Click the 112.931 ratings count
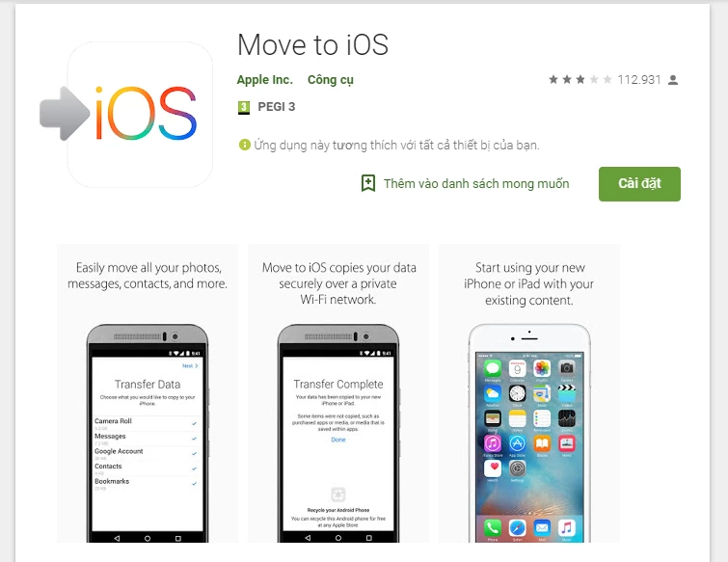 (639, 80)
